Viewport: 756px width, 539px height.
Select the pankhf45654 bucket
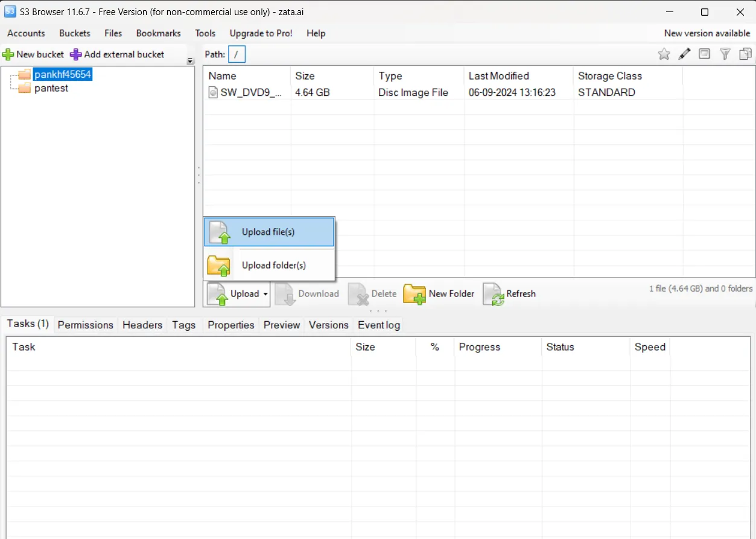tap(63, 75)
